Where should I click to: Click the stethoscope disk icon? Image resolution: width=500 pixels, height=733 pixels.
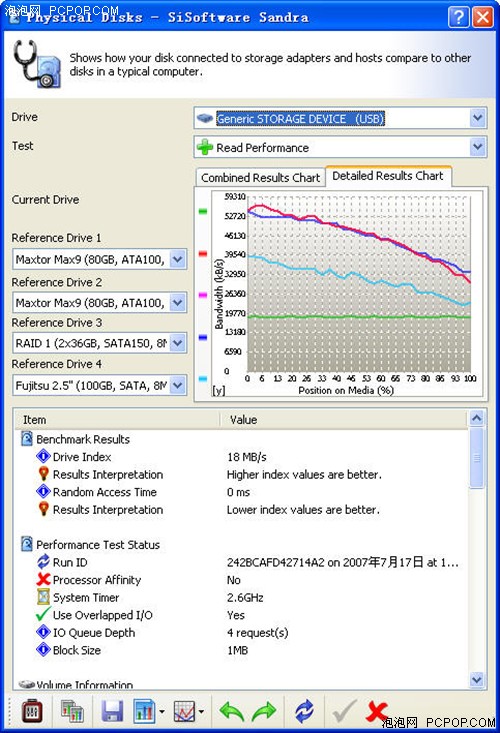37,64
